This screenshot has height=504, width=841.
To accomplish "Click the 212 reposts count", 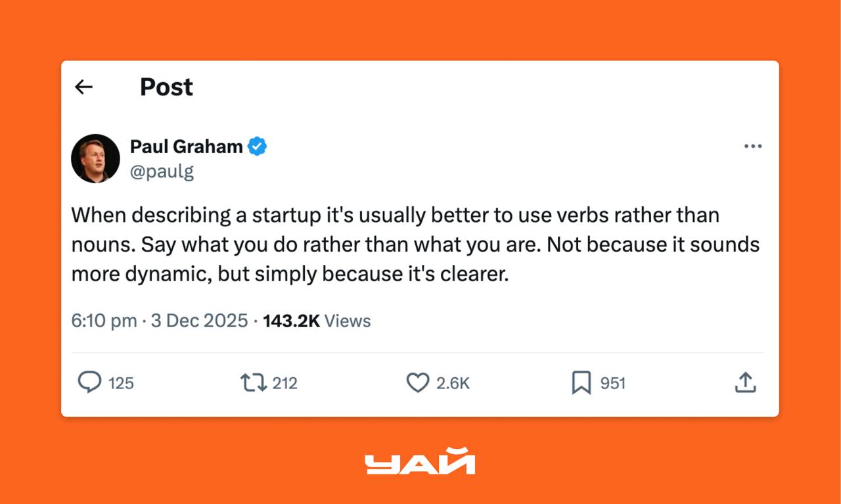I will tap(284, 383).
